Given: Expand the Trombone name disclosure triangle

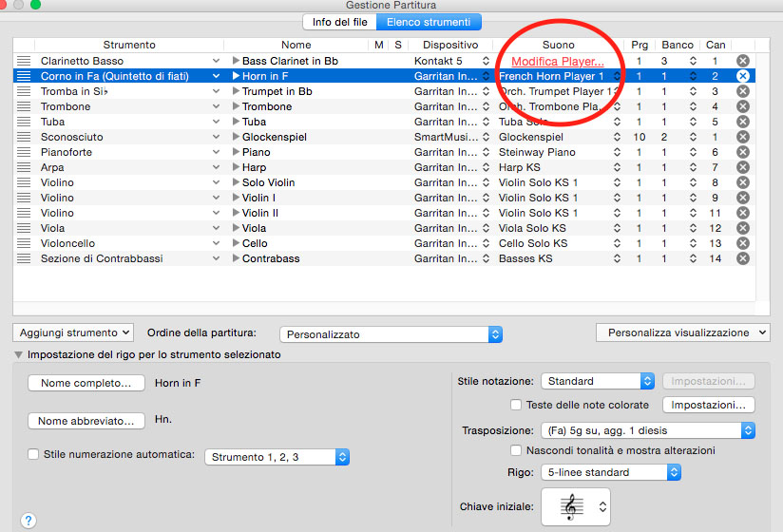Looking at the screenshot, I should click(237, 106).
